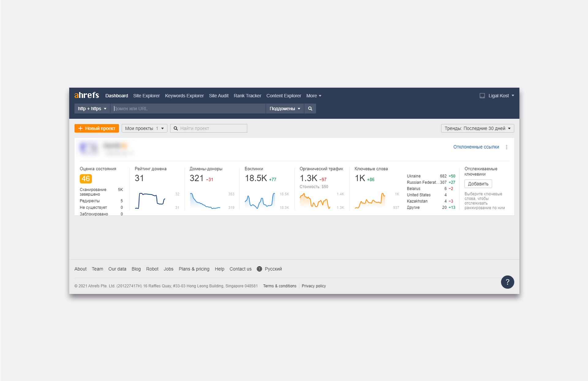The image size is (588, 381).
Task: Open the Отклоненные ссылки link
Action: [x=476, y=147]
